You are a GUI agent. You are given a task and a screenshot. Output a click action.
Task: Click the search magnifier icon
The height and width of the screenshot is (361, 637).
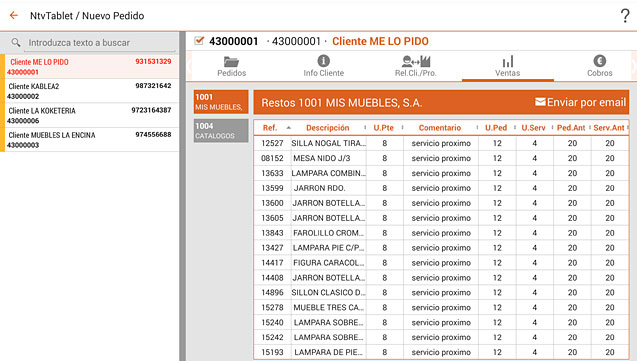click(16, 42)
